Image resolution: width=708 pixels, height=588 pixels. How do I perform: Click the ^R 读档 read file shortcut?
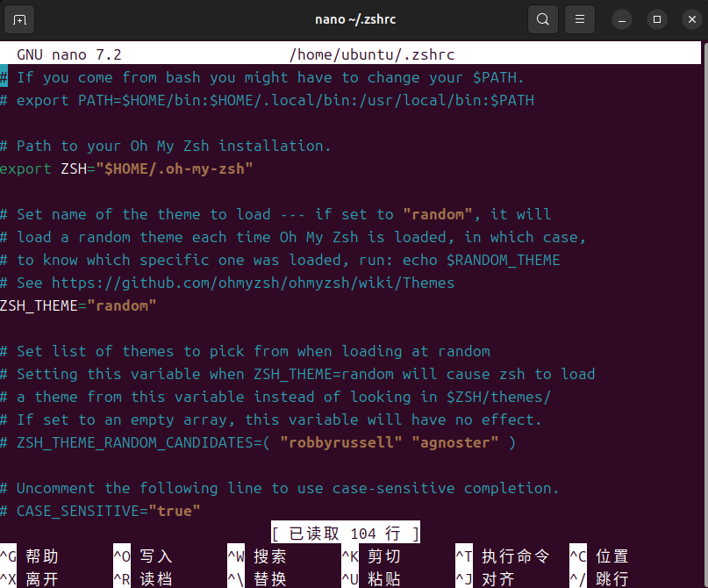pos(143,579)
